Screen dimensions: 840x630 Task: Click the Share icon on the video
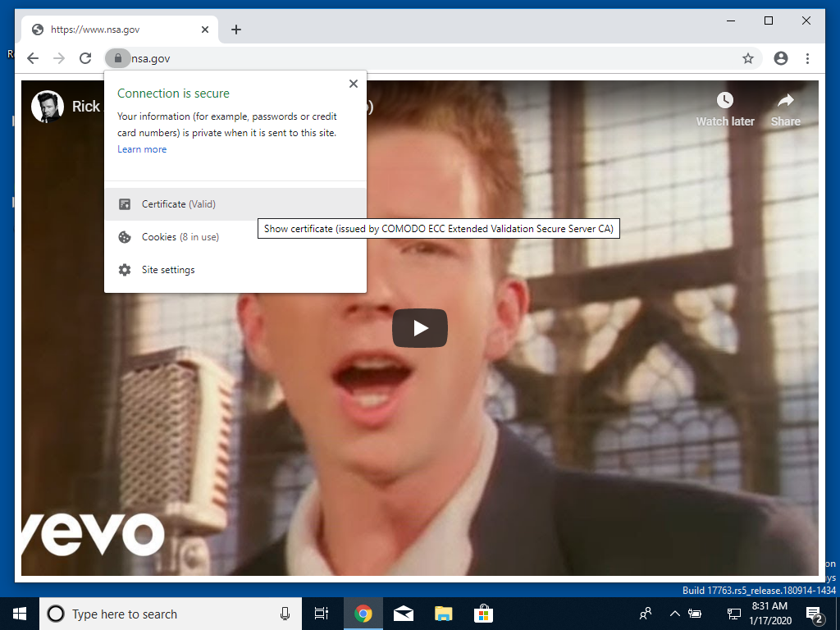tap(784, 102)
